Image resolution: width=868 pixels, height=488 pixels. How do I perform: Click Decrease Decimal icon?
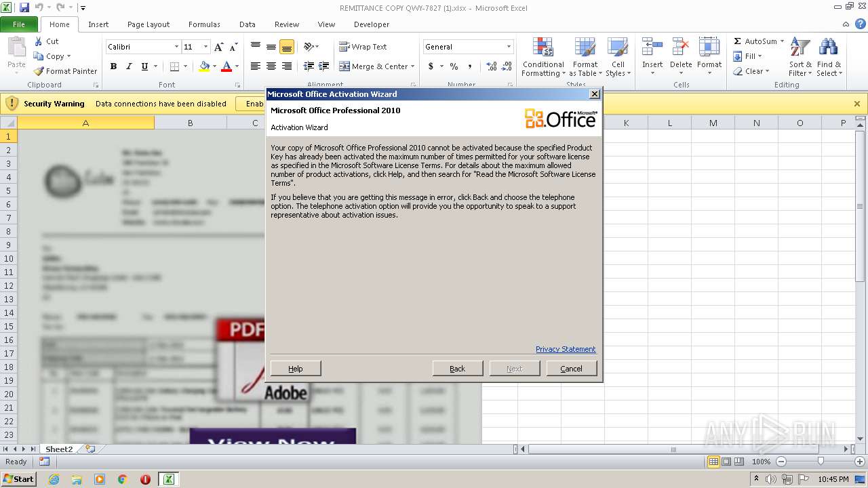507,66
